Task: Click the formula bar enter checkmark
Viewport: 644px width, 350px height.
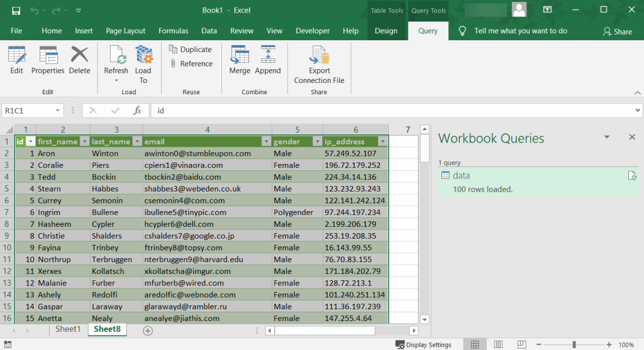Action: tap(116, 111)
